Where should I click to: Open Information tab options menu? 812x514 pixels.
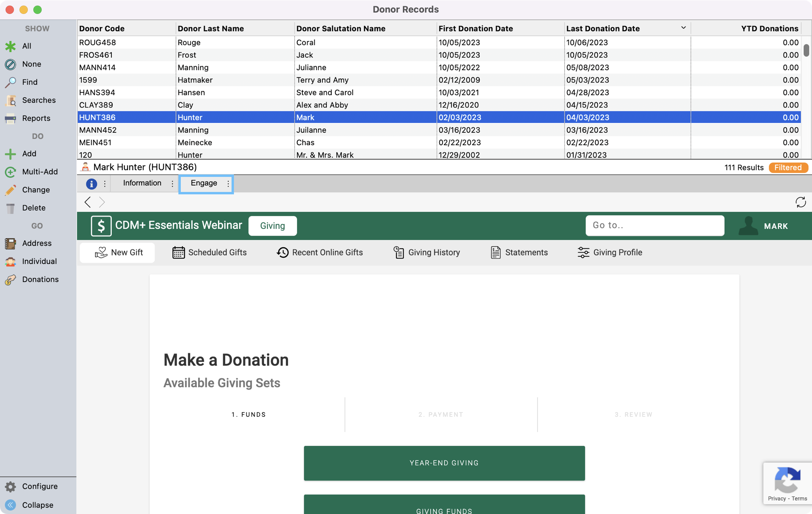(x=172, y=184)
